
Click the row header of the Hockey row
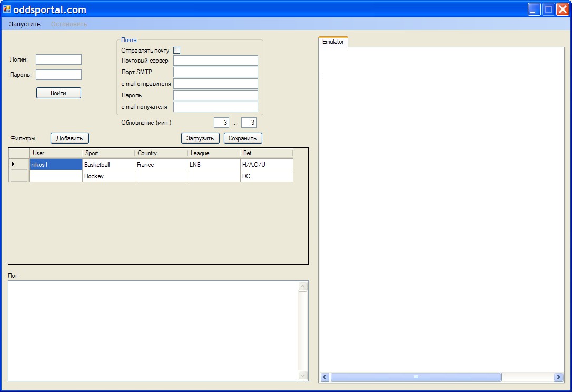pos(19,176)
